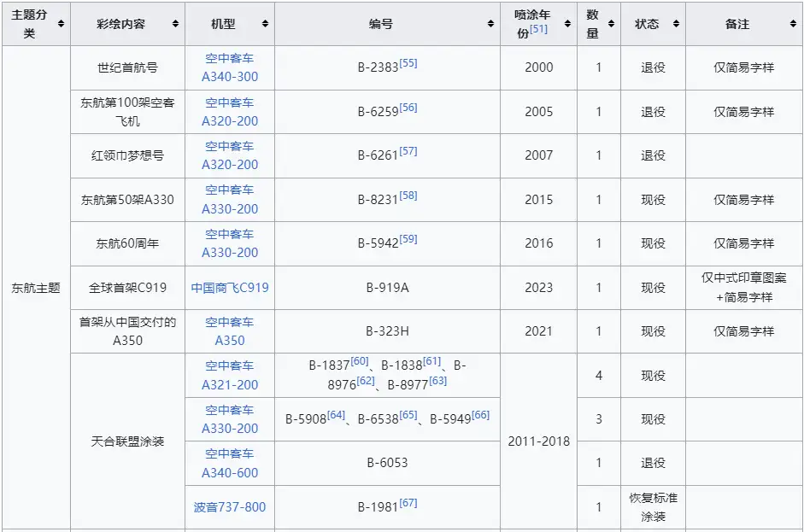Viewport: 804px width, 532px height.
Task: Open 空中客车 A340-600 link
Action: pyautogui.click(x=230, y=463)
